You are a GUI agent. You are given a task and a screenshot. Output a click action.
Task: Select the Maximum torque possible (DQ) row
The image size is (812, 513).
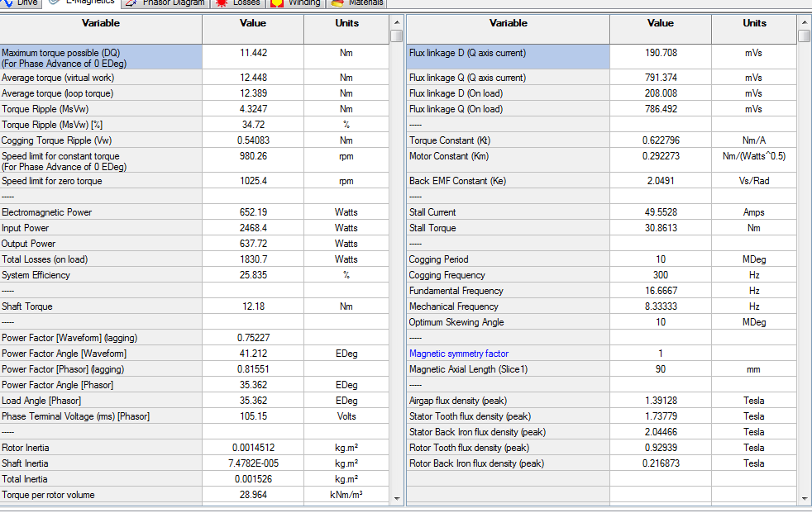point(101,57)
